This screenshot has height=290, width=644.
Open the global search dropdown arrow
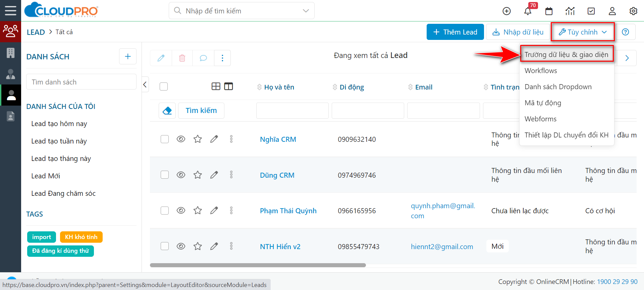[x=306, y=11]
